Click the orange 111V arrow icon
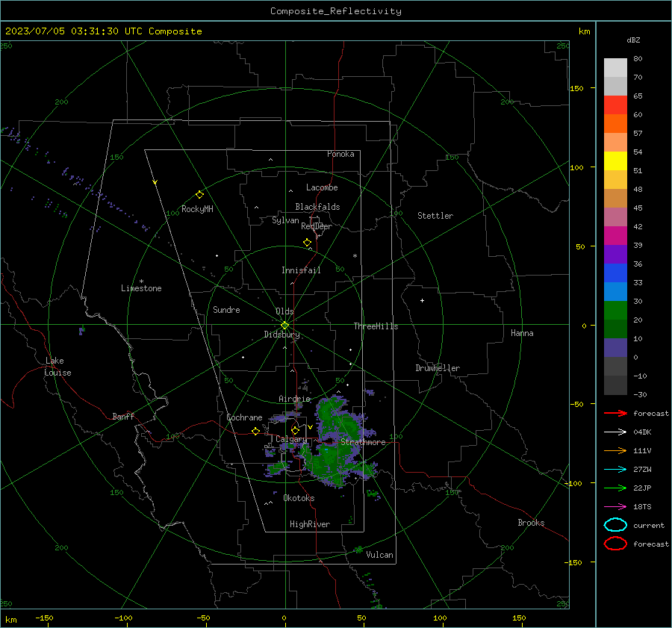 pyautogui.click(x=615, y=450)
